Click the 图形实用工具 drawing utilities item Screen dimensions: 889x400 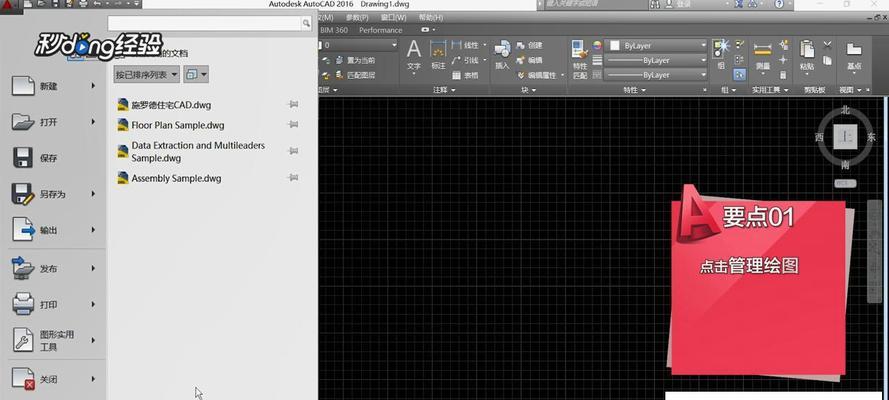(x=54, y=341)
